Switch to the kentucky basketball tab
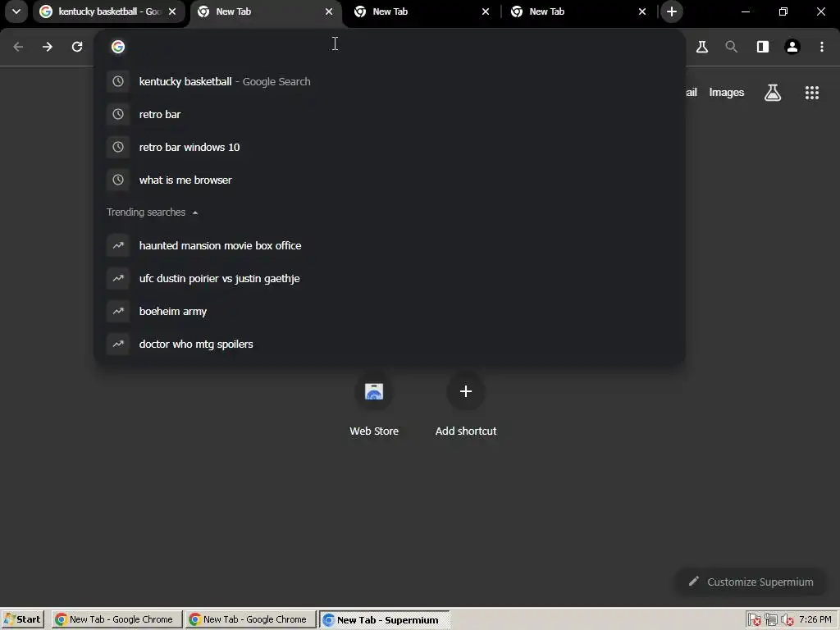The height and width of the screenshot is (630, 840). tap(109, 11)
